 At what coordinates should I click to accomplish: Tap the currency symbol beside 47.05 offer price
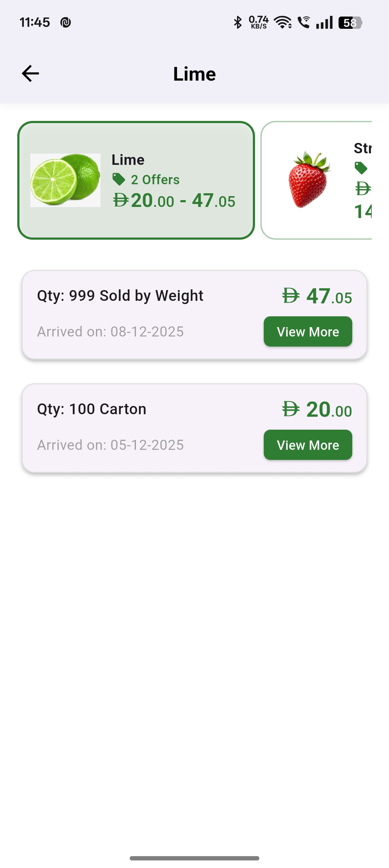[291, 296]
